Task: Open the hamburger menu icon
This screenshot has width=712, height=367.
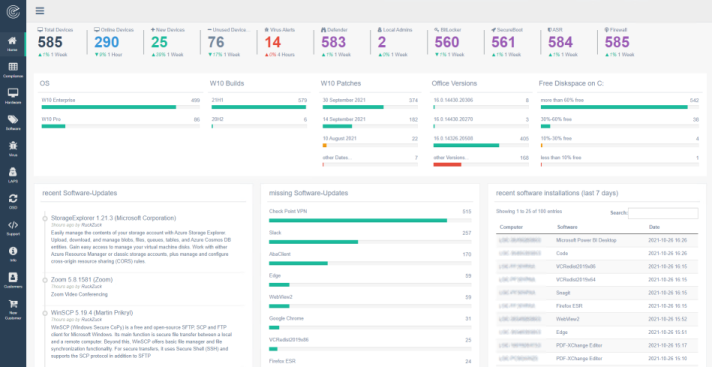Action: 40,11
